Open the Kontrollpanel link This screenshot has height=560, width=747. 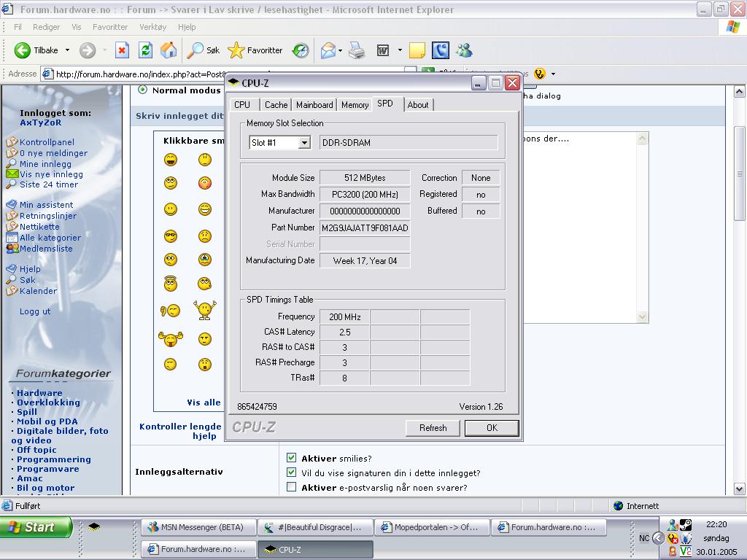pos(47,142)
